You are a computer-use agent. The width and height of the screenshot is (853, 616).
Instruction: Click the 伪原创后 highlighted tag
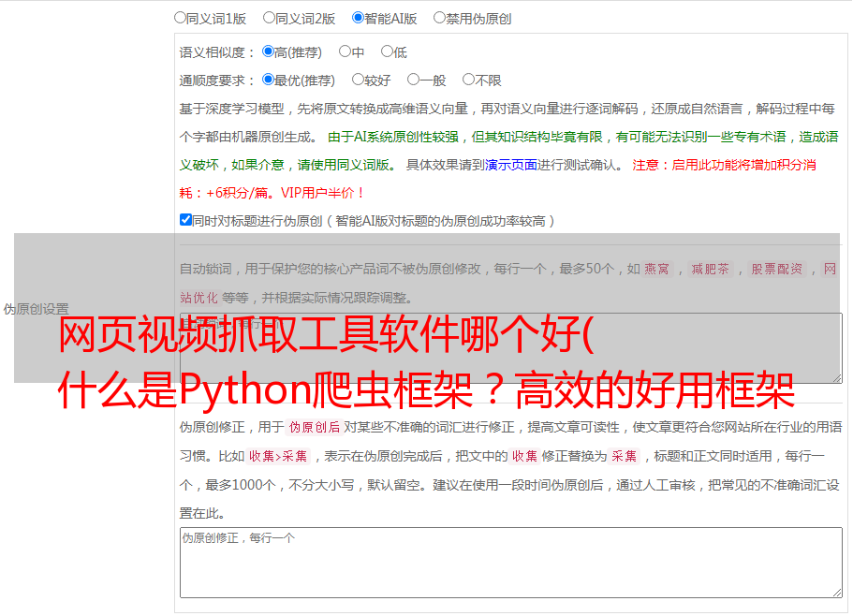(315, 427)
